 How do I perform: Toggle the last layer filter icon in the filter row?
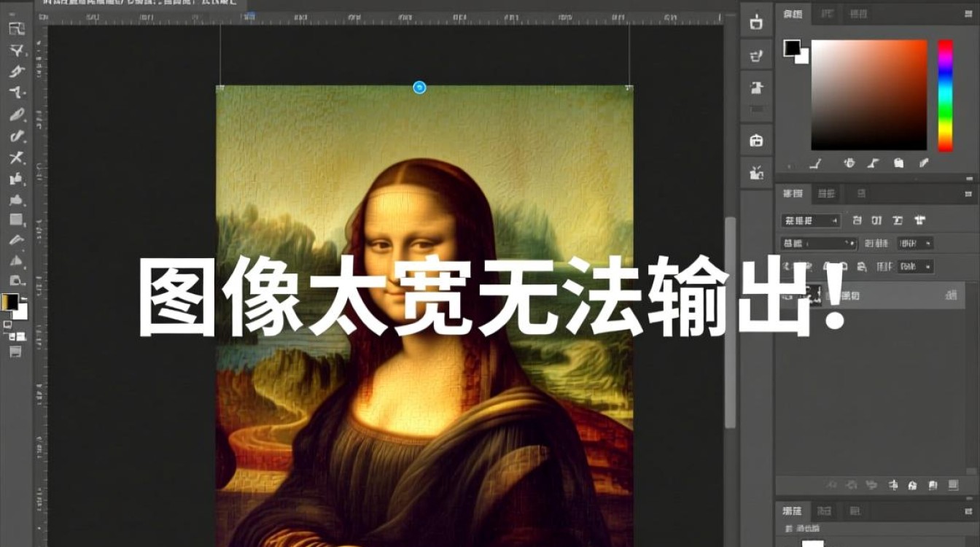tap(920, 220)
